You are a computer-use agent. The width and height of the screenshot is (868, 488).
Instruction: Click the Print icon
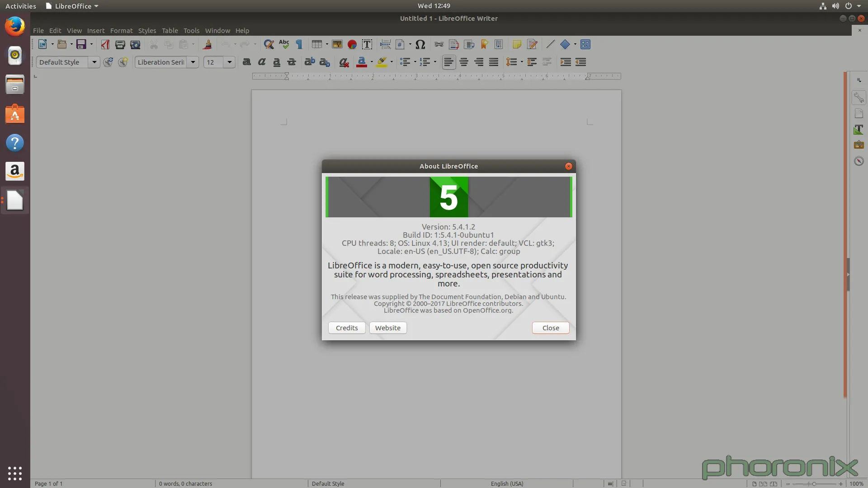tap(120, 44)
